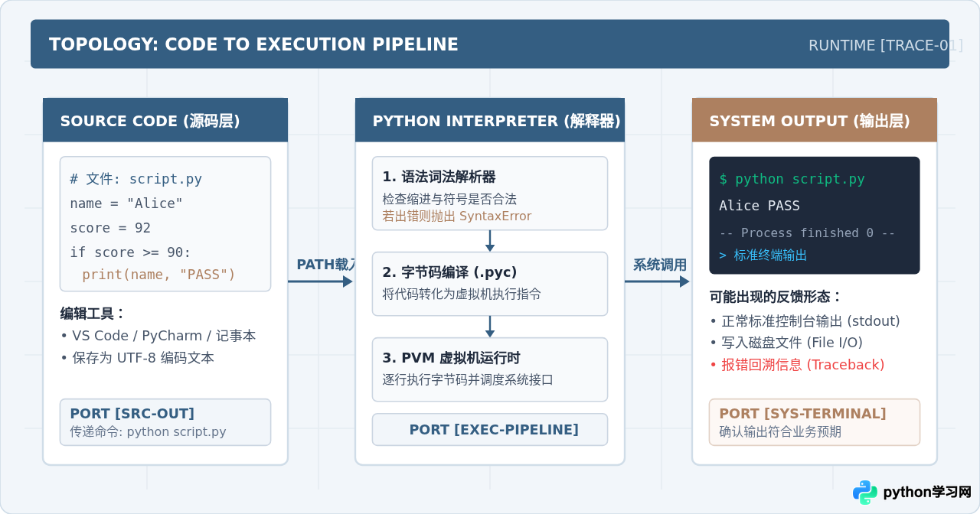Screen dimensions: 980x514
Task: Click the PORT [SRC-OUT] box title
Action: tap(132, 413)
